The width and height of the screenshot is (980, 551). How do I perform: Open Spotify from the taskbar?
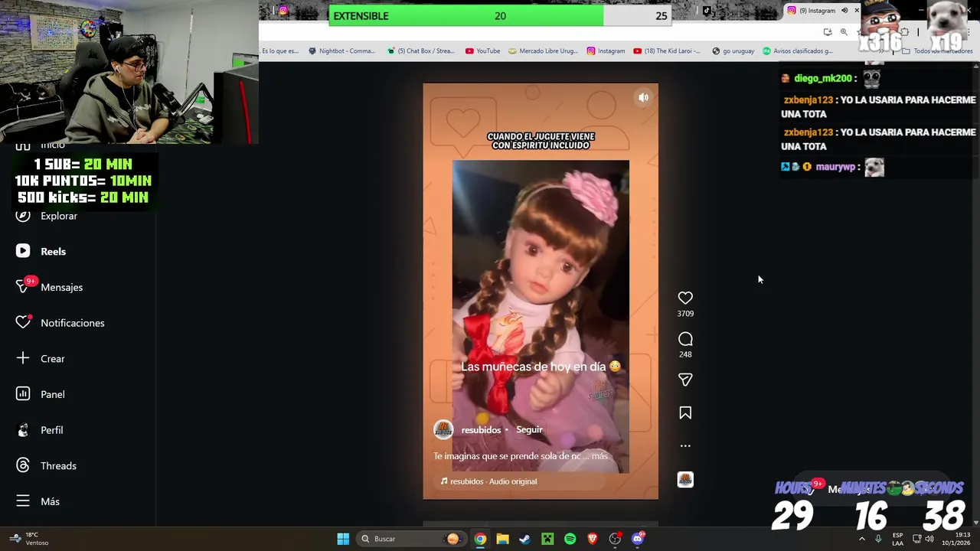570,539
